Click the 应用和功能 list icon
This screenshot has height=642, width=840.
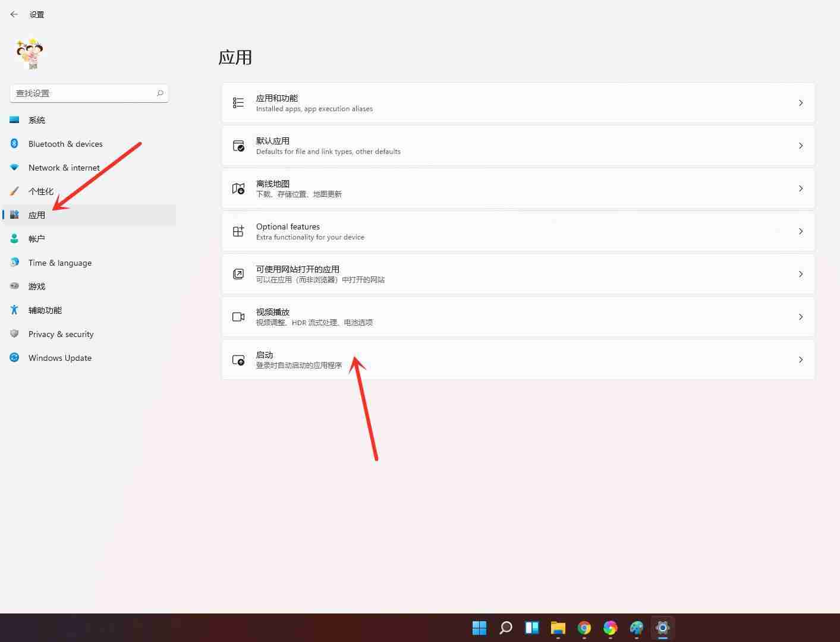point(238,102)
